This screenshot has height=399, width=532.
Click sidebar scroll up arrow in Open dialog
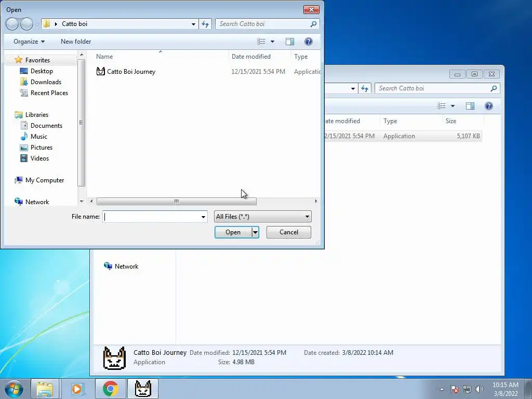(x=82, y=54)
